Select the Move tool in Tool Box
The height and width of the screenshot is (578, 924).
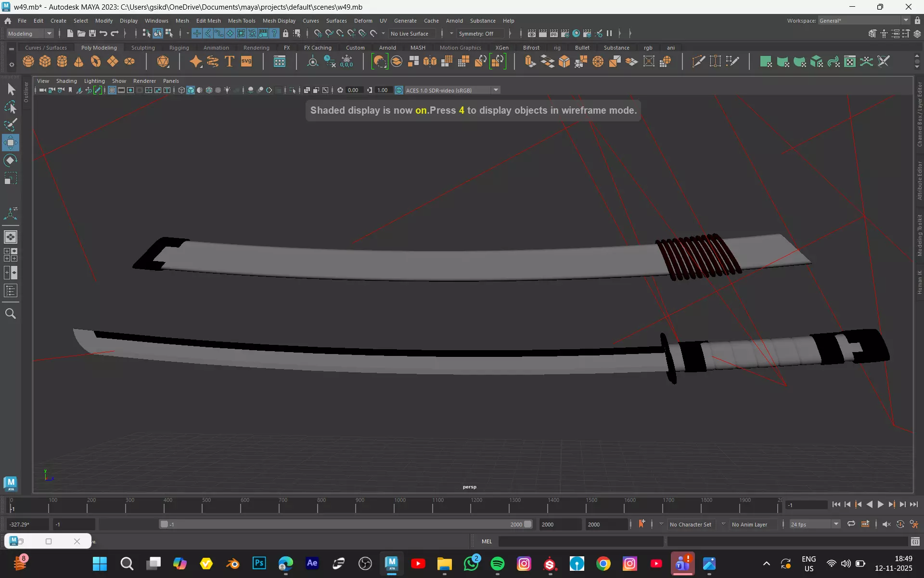coord(11,143)
